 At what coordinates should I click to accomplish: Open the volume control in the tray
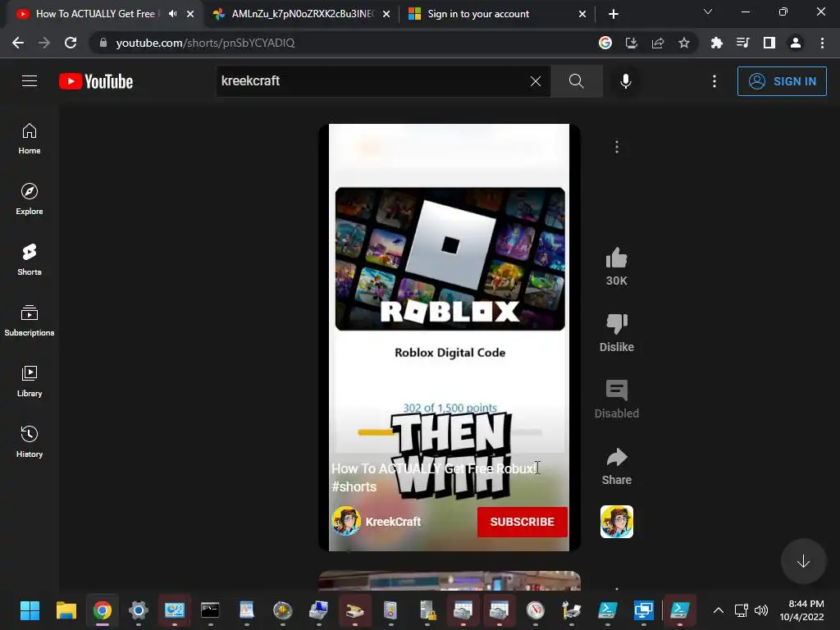click(x=760, y=610)
